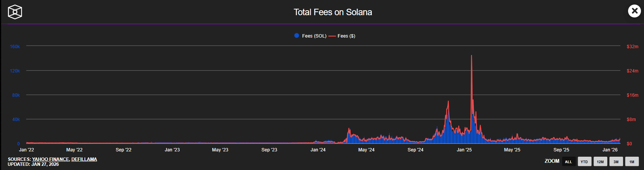
Task: Choose the 3M zoom option
Action: [x=616, y=162]
